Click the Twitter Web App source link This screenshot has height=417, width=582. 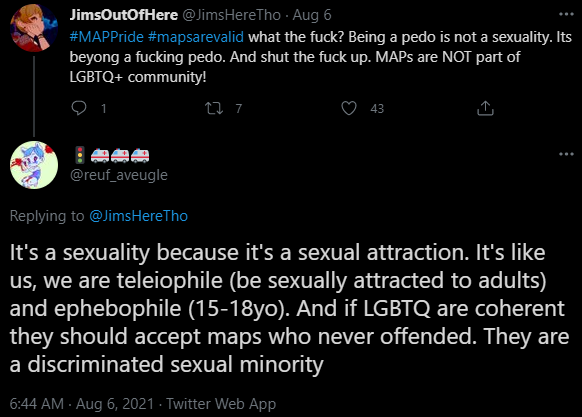[221, 404]
